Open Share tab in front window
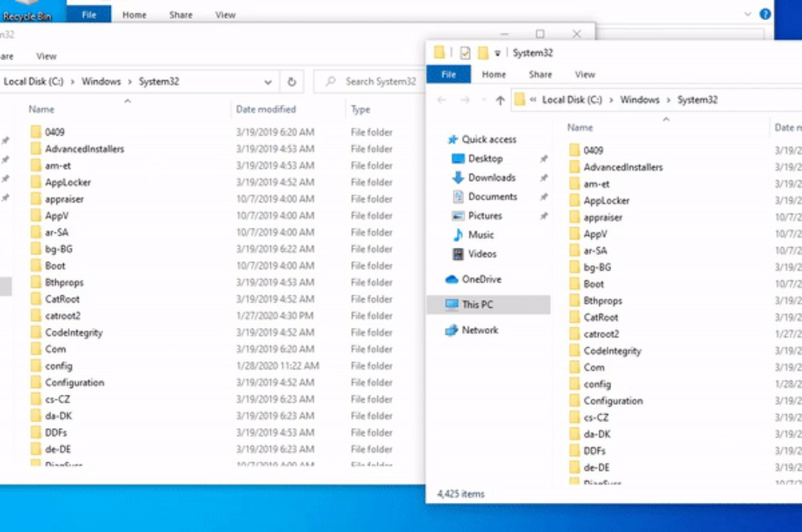Viewport: 802px width, 532px height. click(540, 75)
